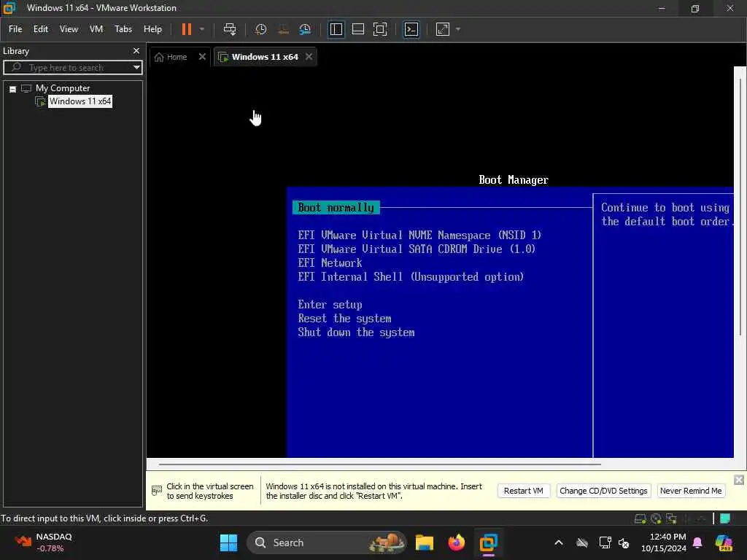Image resolution: width=747 pixels, height=560 pixels.
Task: Click the Pause VM toolbar icon
Action: [x=186, y=29]
